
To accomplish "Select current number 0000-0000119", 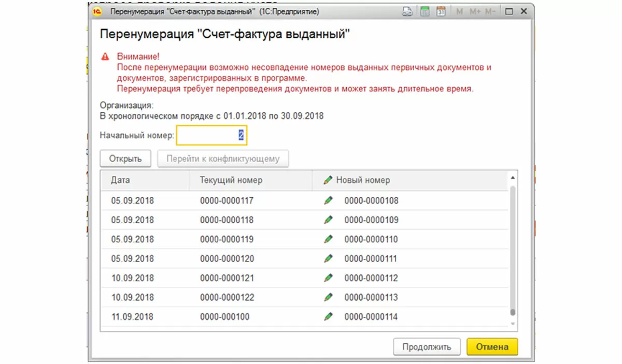I will [227, 239].
